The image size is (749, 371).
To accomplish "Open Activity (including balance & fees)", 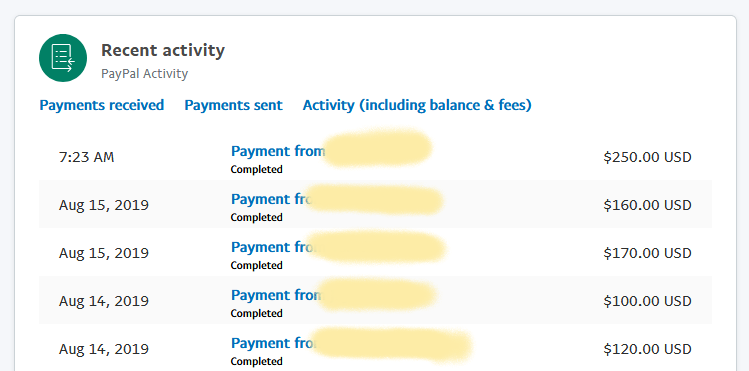I will [x=417, y=105].
